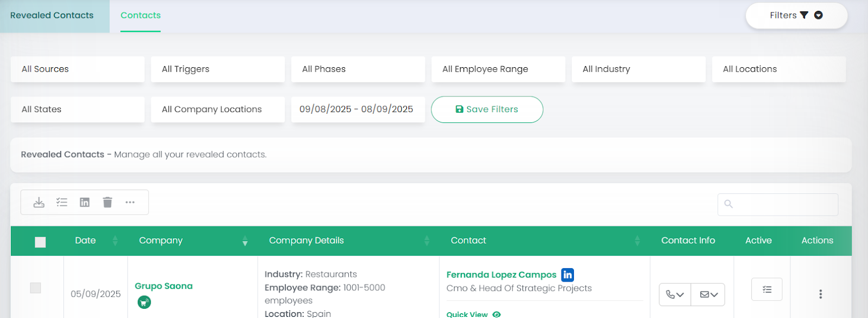Open the All Sources dropdown
This screenshot has width=868, height=318.
[x=78, y=69]
